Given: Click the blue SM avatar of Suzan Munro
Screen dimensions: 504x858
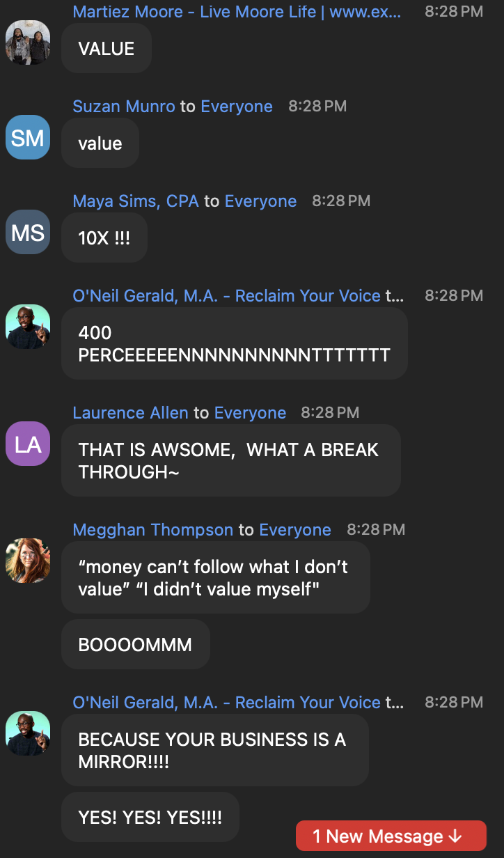Looking at the screenshot, I should [x=28, y=138].
